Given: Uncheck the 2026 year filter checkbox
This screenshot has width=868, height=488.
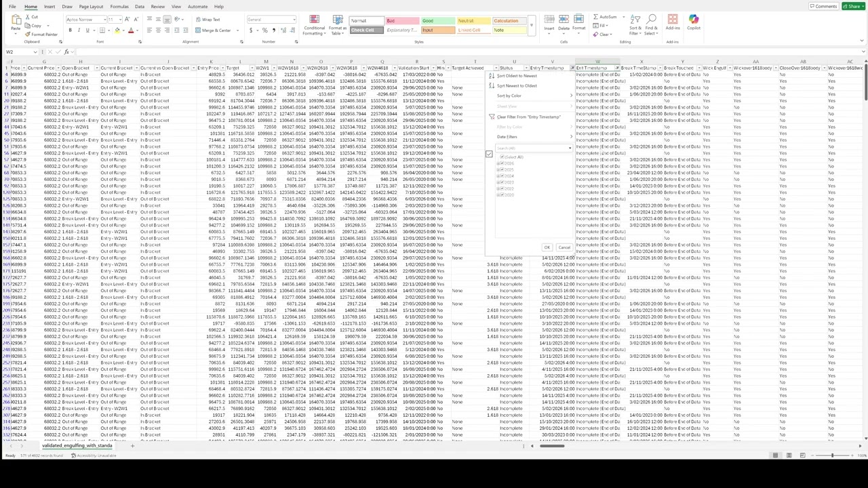Looking at the screenshot, I should [502, 163].
